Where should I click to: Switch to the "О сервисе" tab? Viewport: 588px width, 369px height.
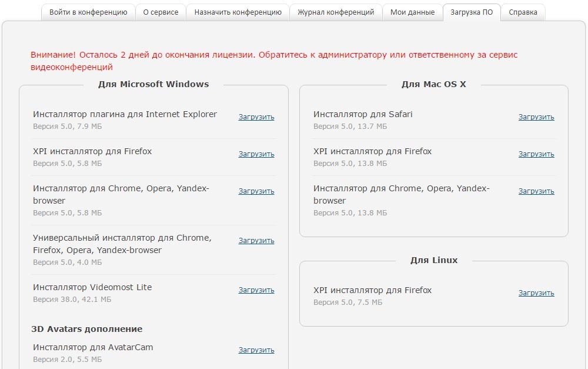161,12
